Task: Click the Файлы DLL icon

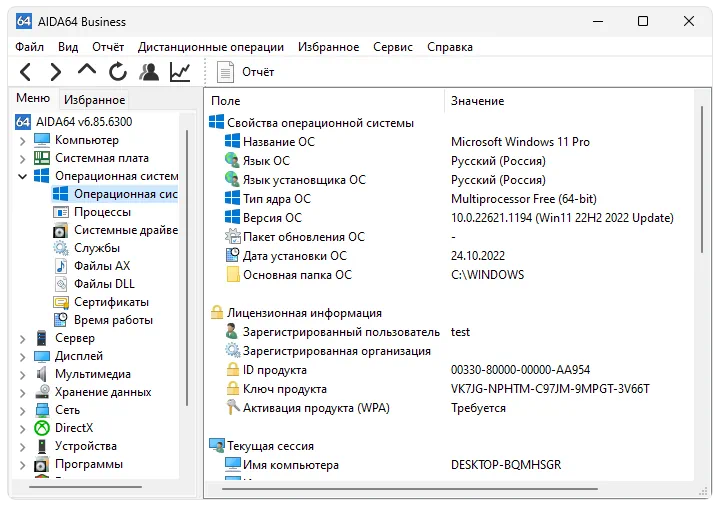Action: [60, 284]
